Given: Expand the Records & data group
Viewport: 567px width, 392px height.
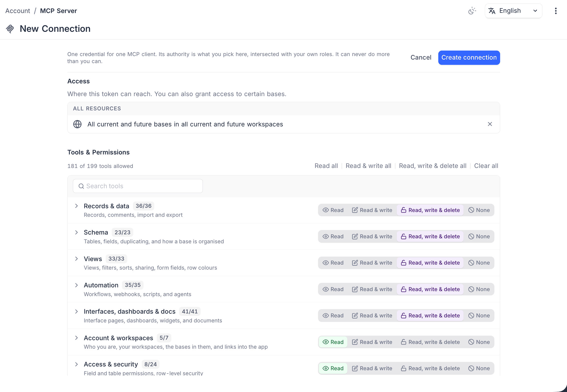Looking at the screenshot, I should 76,206.
